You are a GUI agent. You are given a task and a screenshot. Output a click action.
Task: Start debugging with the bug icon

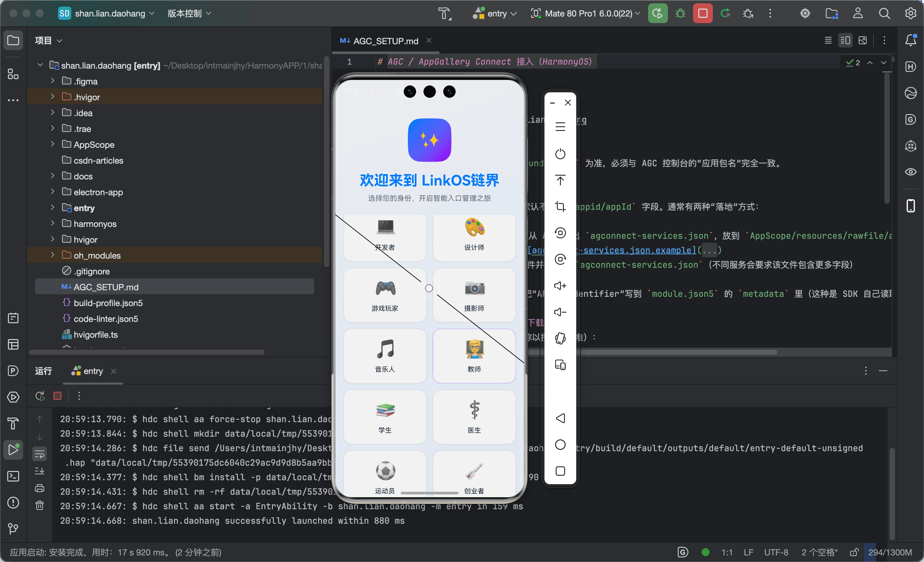680,14
